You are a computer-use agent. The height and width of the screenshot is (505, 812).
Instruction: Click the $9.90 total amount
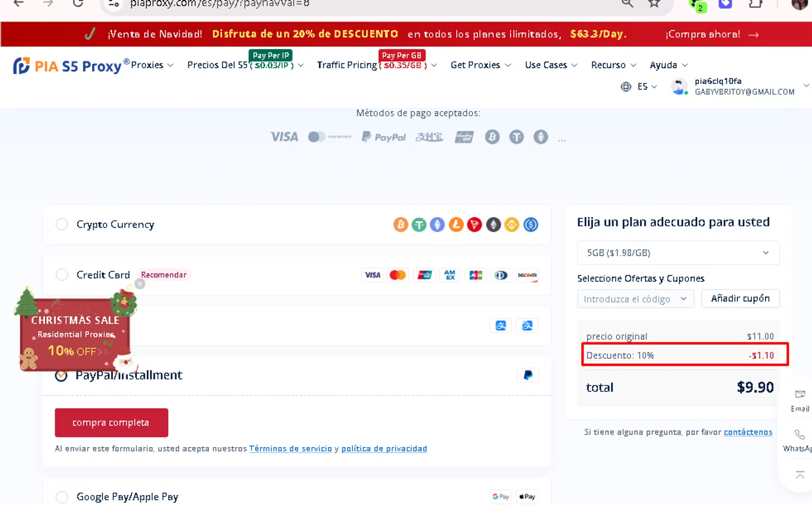click(x=755, y=388)
